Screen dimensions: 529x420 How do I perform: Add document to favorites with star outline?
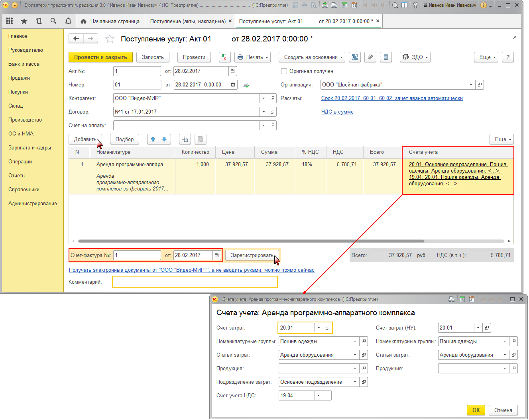(x=110, y=39)
